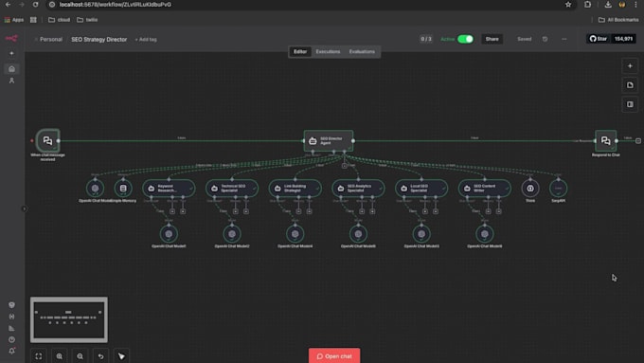Zoom in on the canvas
The width and height of the screenshot is (644, 363).
point(59,356)
